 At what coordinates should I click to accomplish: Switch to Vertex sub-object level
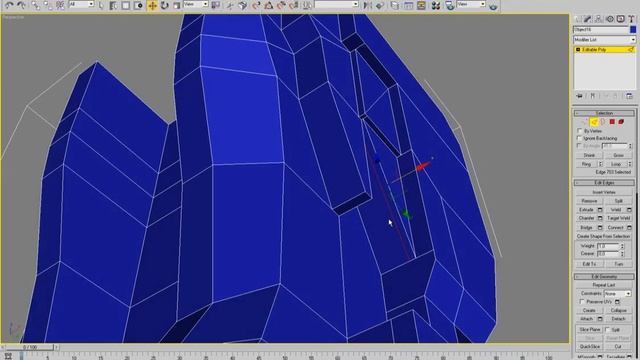click(x=585, y=122)
